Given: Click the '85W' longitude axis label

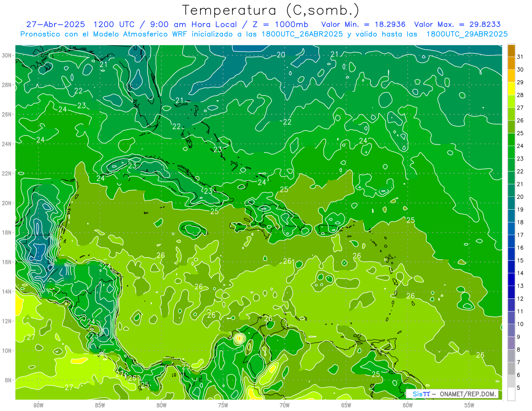Looking at the screenshot, I should tap(100, 405).
